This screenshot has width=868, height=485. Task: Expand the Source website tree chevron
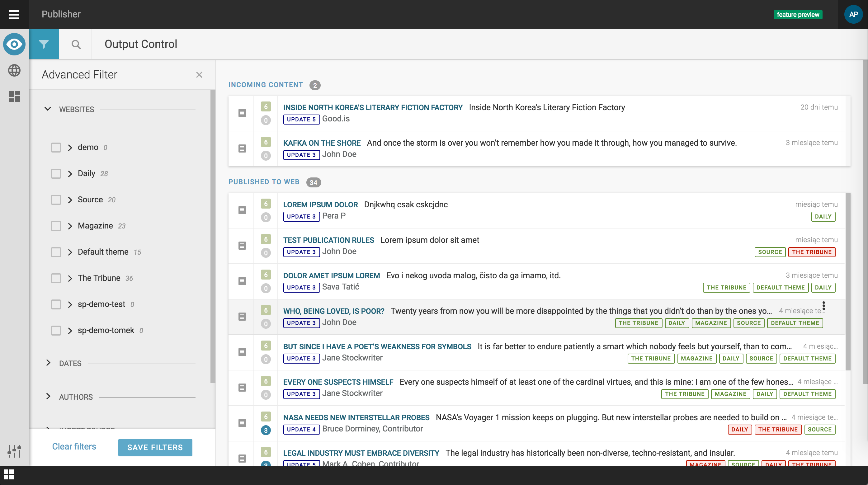click(x=70, y=200)
